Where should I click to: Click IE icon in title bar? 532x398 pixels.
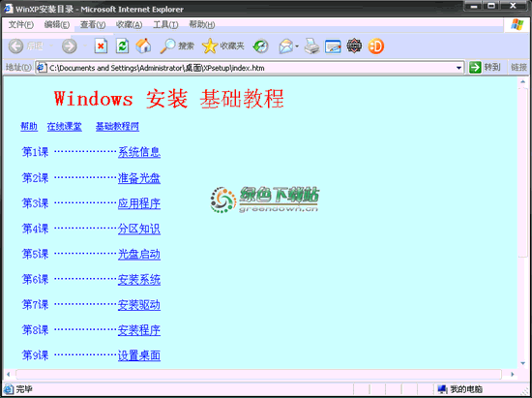point(8,9)
